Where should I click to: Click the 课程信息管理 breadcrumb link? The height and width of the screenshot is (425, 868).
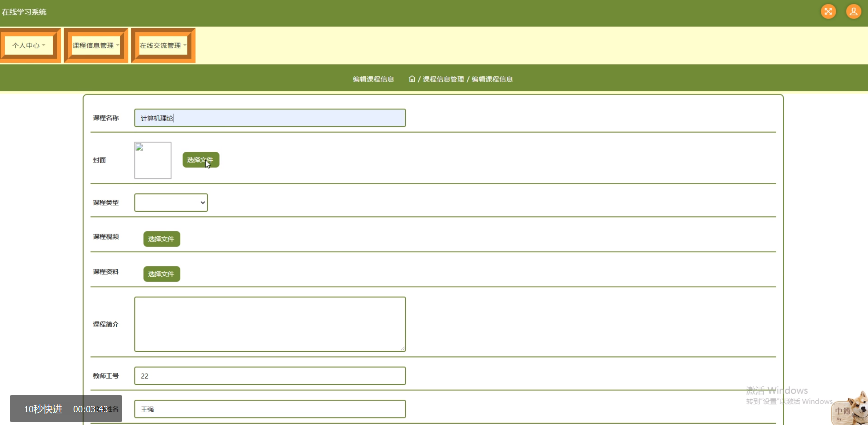[x=443, y=79]
